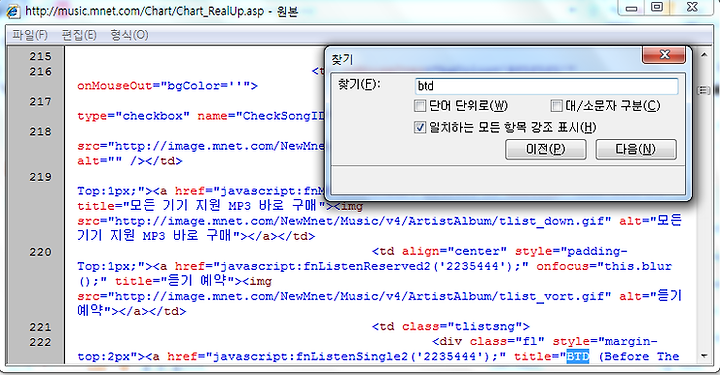Click the scrollbar down arrow
The width and height of the screenshot is (720, 375).
click(x=704, y=356)
